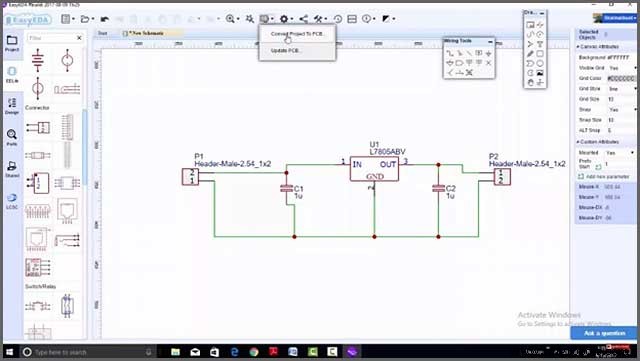The height and width of the screenshot is (361, 640).
Task: Open the Design manager panel
Action: (12, 106)
